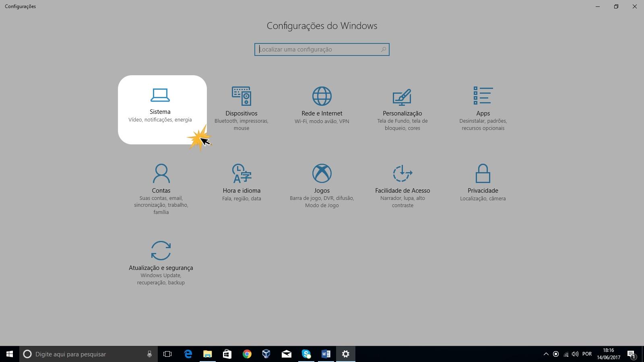Open File Explorer from the taskbar
644x362 pixels.
[207, 354]
